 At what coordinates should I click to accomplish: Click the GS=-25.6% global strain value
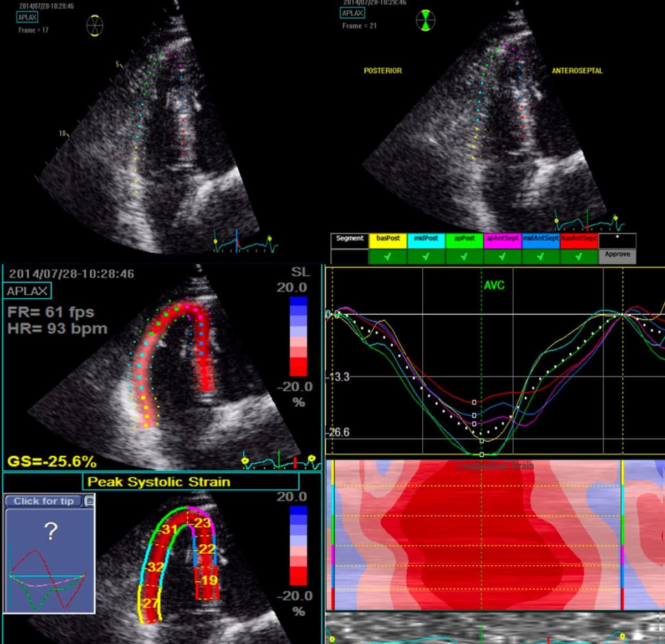[x=53, y=461]
